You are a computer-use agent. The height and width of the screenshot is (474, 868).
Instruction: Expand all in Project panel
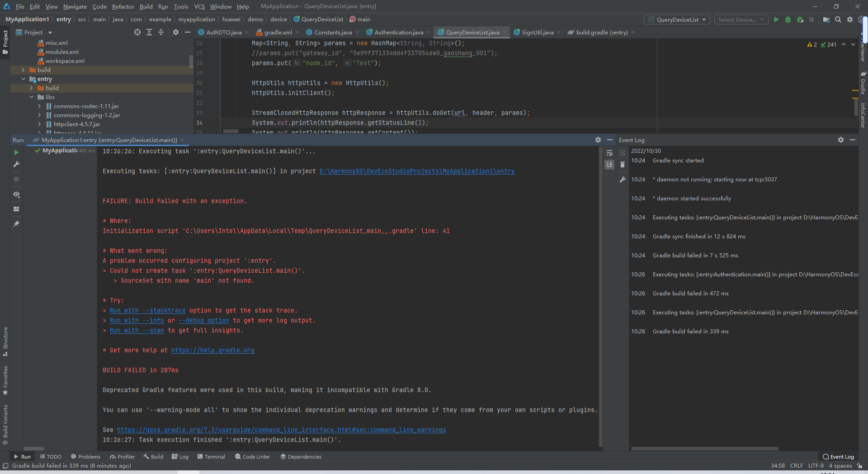149,32
